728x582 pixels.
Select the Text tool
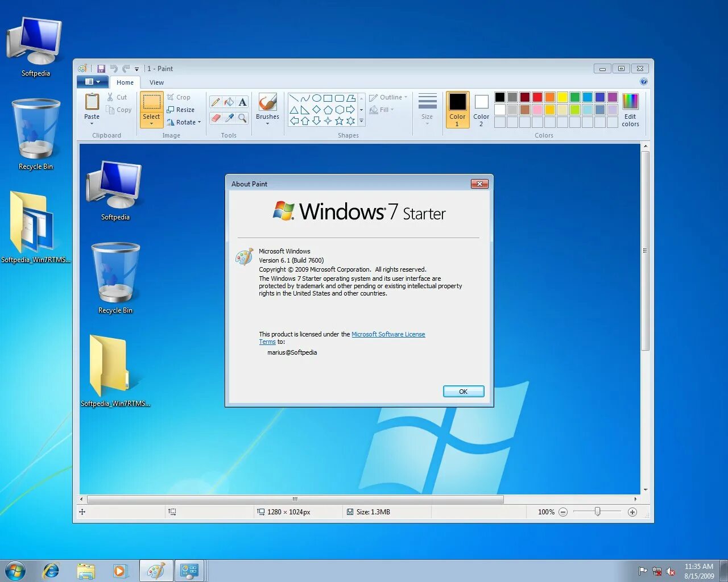(x=242, y=102)
